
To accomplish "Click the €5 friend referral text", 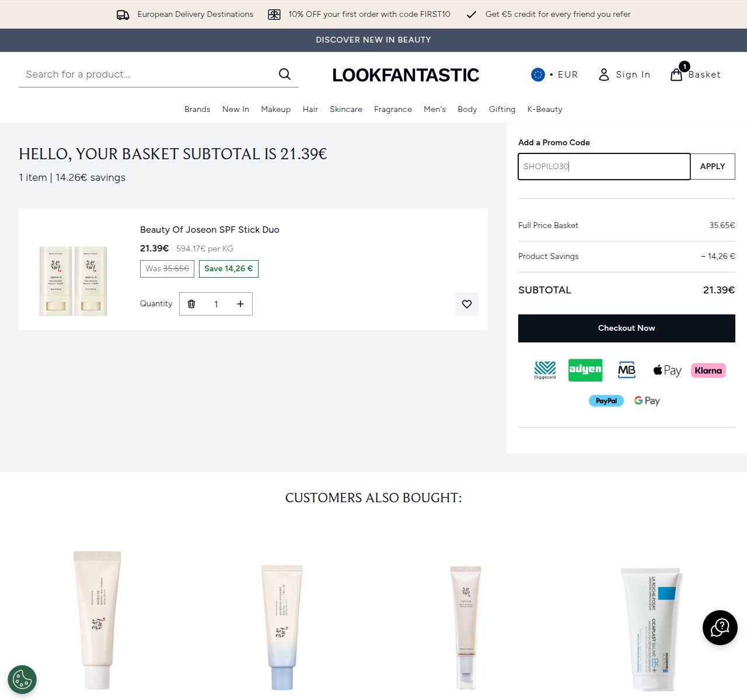I will [558, 14].
